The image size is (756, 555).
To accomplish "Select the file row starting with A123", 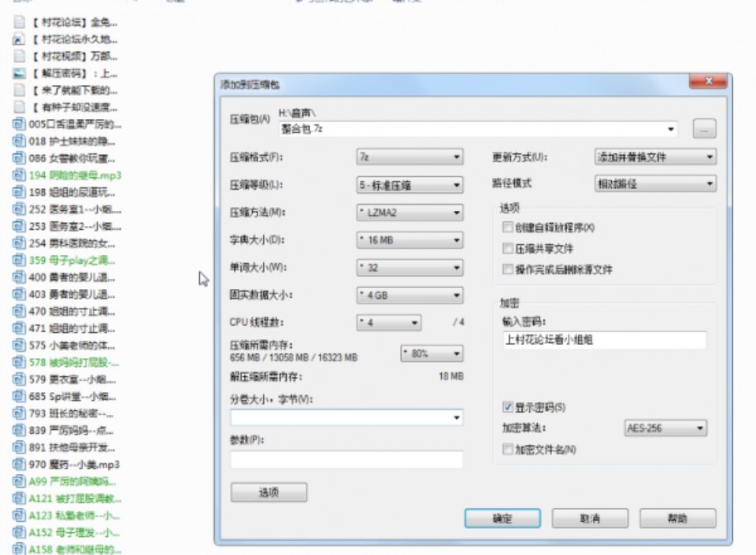I will coord(66,516).
